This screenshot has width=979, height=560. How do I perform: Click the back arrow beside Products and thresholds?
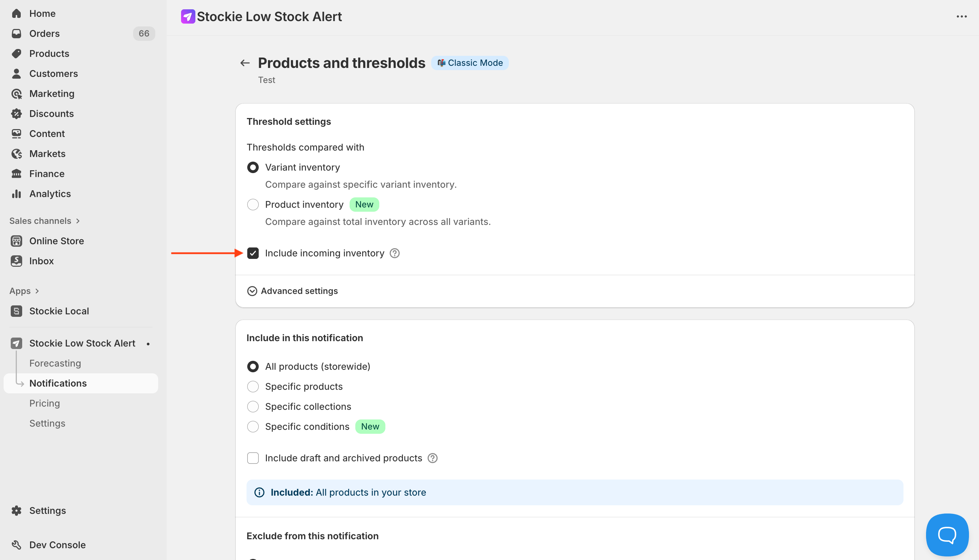245,63
